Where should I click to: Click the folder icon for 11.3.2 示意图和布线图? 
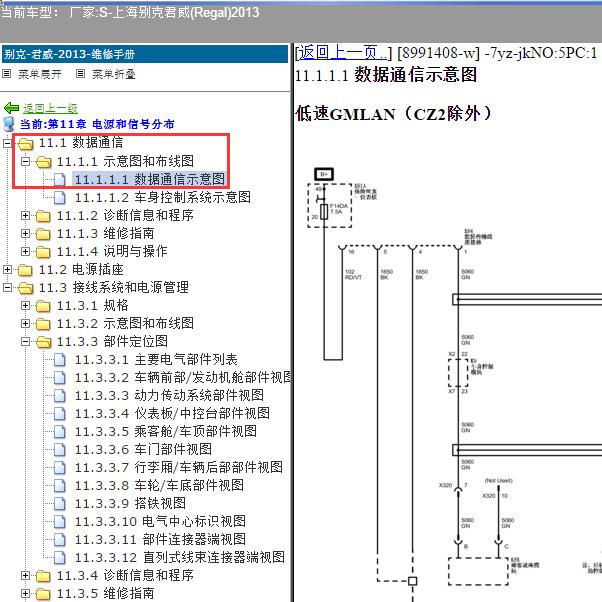(x=43, y=324)
